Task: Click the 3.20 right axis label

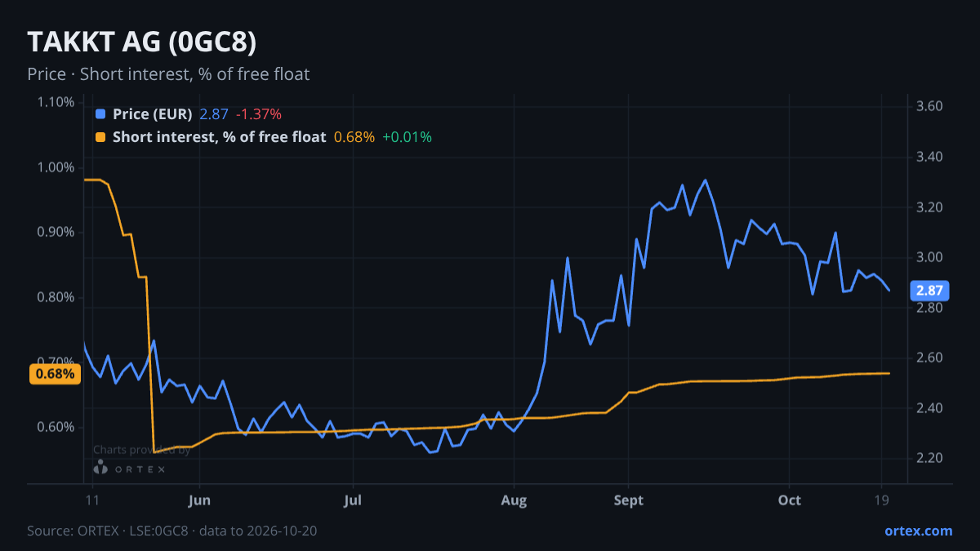Action: (930, 207)
